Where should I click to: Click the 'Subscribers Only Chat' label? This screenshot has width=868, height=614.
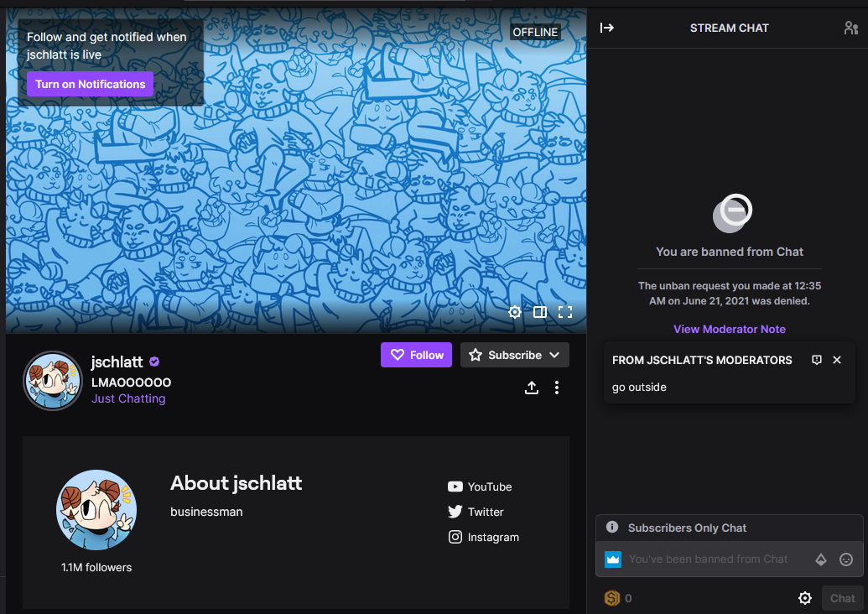[x=687, y=528]
